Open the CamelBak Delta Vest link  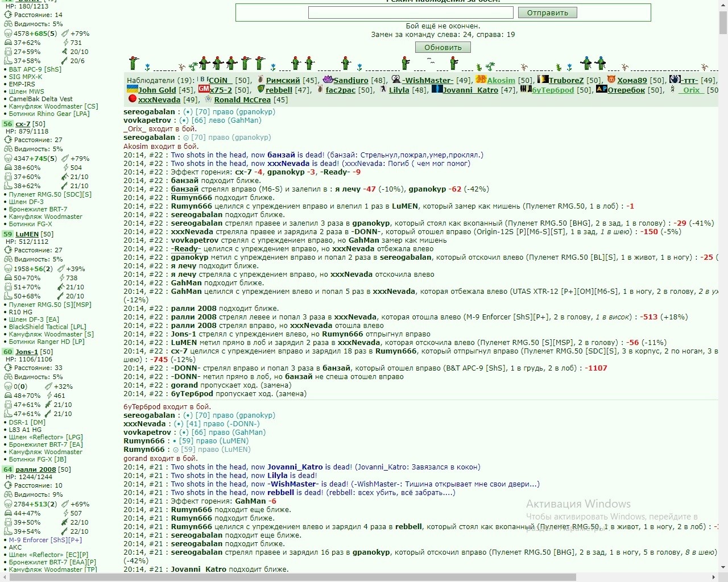pyautogui.click(x=41, y=99)
